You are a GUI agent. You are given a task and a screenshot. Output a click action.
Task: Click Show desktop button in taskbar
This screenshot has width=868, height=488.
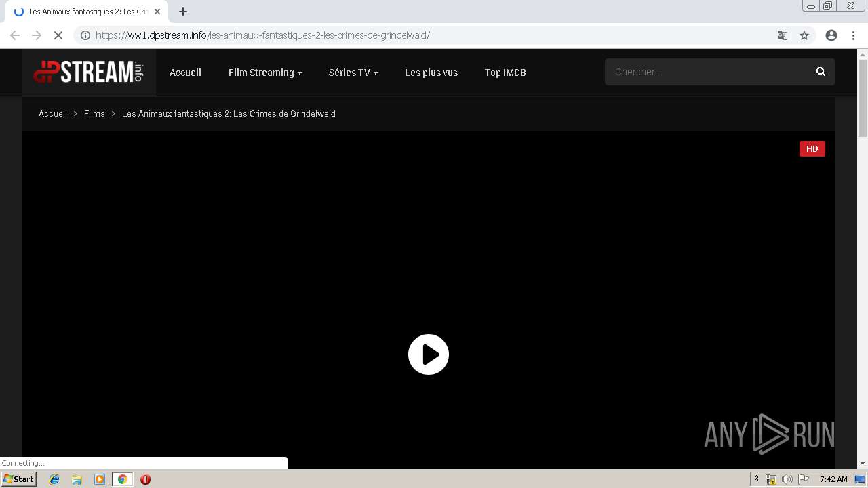click(x=860, y=479)
